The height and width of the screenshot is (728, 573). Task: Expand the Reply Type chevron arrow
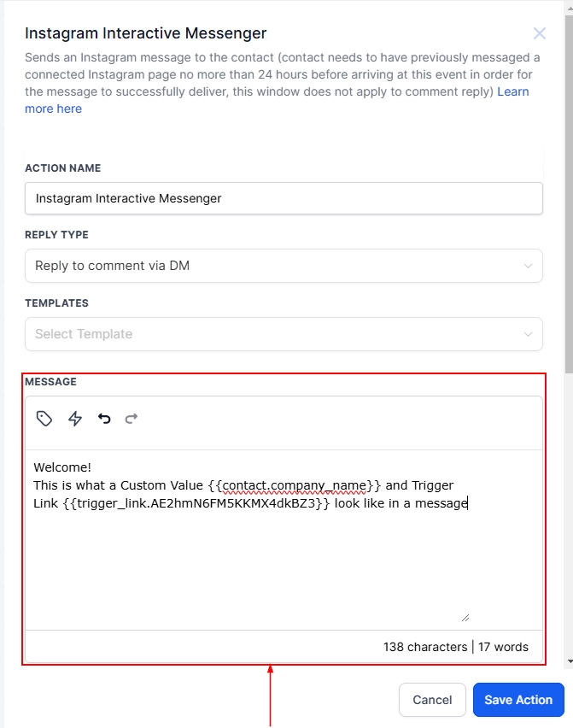(x=528, y=266)
